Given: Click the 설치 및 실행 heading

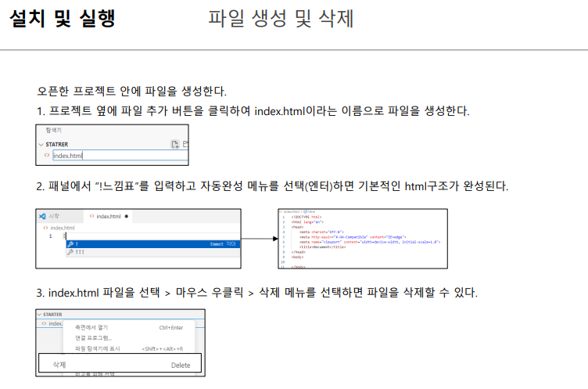Looking at the screenshot, I should point(63,18).
